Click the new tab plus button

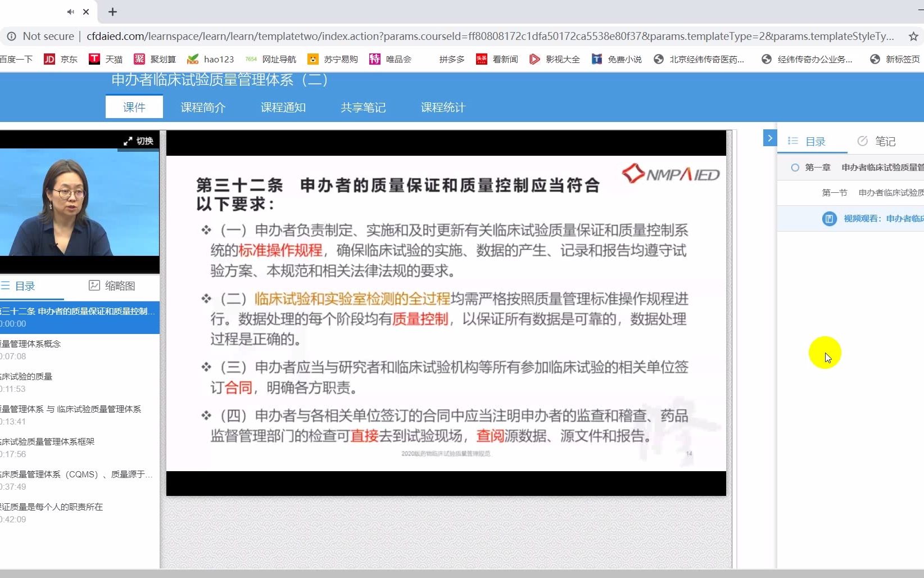point(112,11)
